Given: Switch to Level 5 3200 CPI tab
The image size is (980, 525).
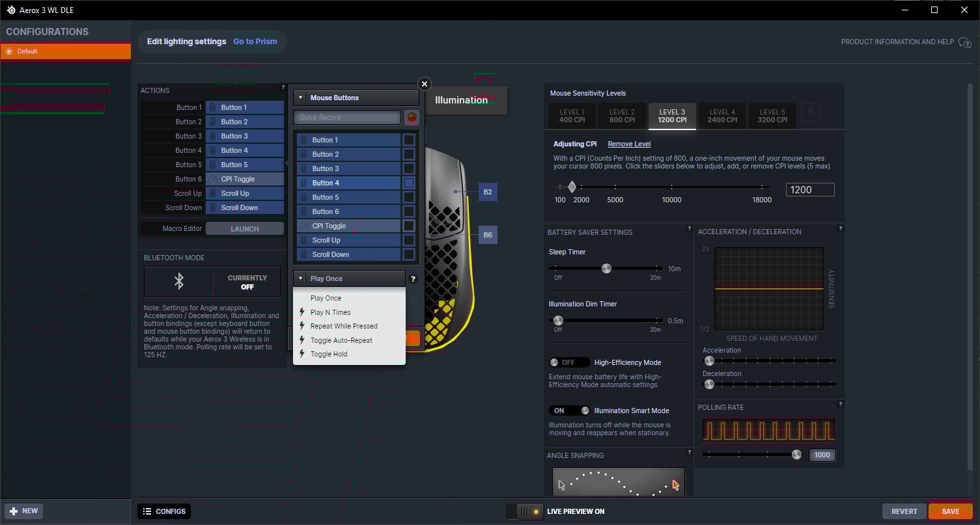Looking at the screenshot, I should click(772, 116).
